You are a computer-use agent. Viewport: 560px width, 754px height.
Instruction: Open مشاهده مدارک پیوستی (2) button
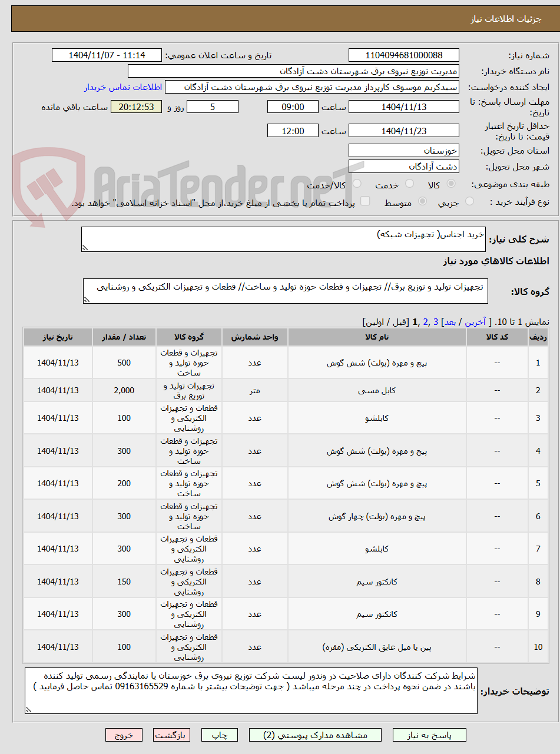315,735
